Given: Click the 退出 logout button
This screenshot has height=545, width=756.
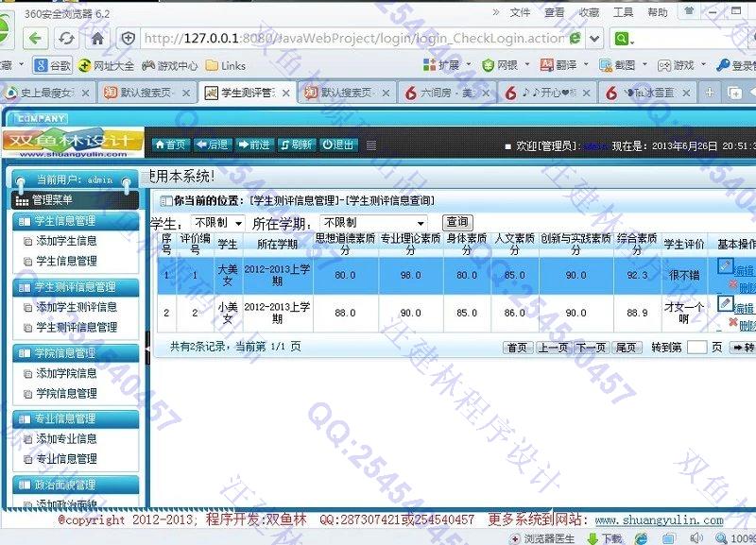Looking at the screenshot, I should click(x=338, y=145).
